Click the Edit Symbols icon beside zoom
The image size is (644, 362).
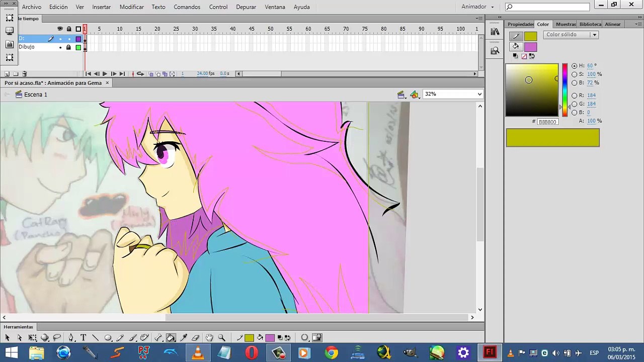(414, 94)
